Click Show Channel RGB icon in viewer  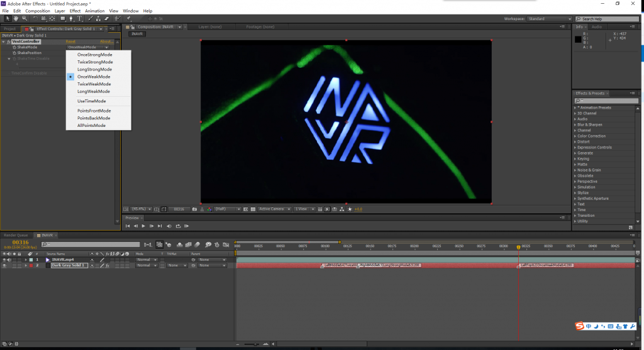(209, 209)
